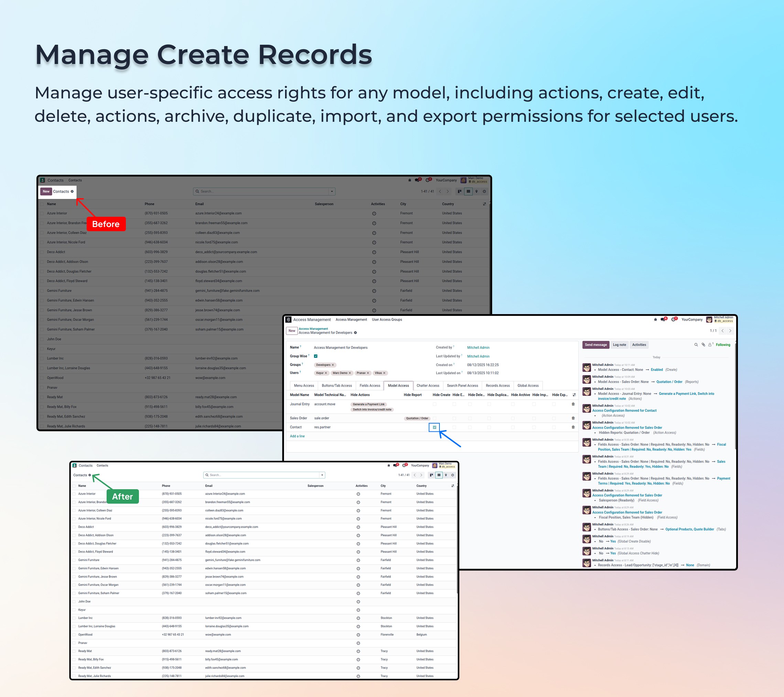Remove the Marc Demo user tag
The width and height of the screenshot is (784, 697).
[x=350, y=373]
